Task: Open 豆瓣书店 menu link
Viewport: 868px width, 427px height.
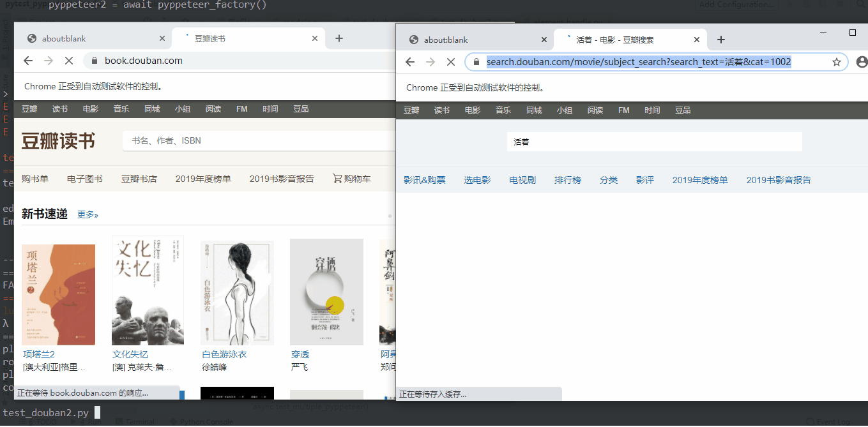Action: click(x=139, y=179)
